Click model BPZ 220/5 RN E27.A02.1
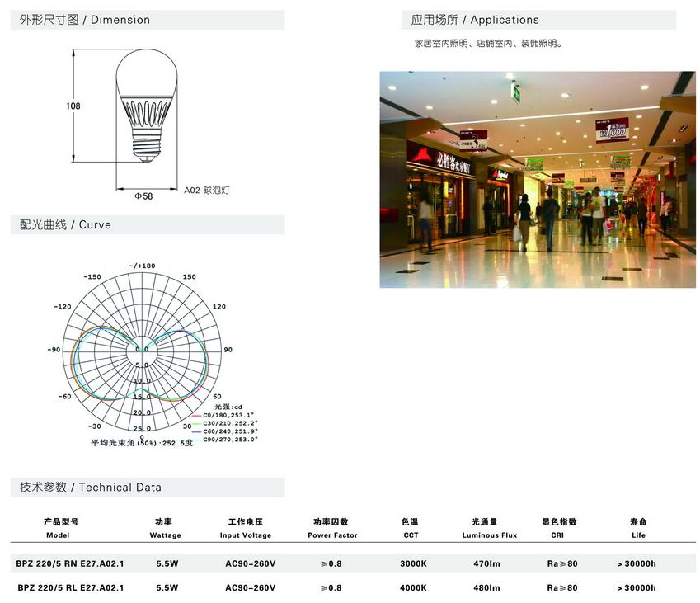Image resolution: width=700 pixels, height=603 pixels. tap(70, 563)
